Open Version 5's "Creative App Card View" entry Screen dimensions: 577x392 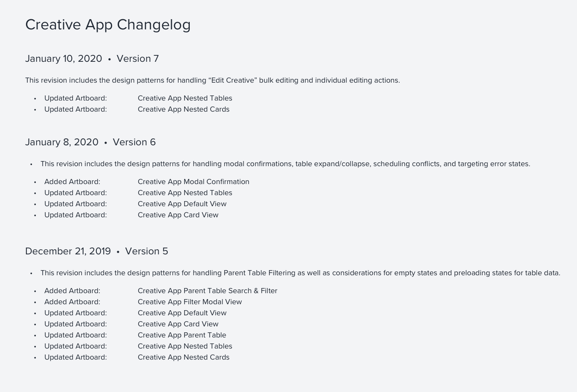pyautogui.click(x=178, y=324)
